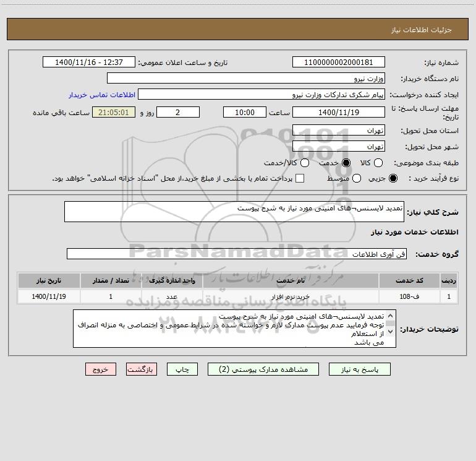Choose متوسط purchase process type
The height and width of the screenshot is (461, 476).
point(357,178)
